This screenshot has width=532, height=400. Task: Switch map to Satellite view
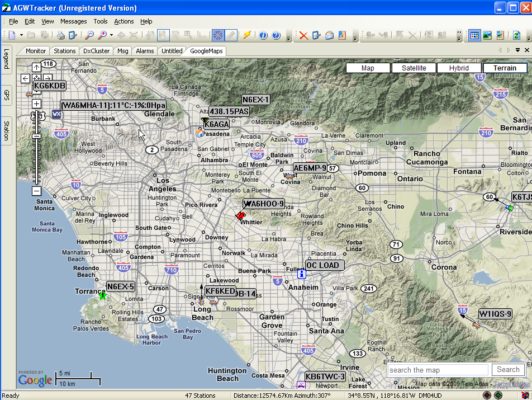pyautogui.click(x=414, y=68)
